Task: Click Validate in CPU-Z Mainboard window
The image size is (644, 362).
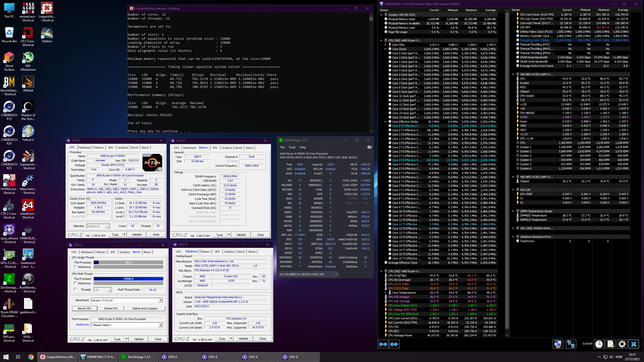Action: pos(243,339)
